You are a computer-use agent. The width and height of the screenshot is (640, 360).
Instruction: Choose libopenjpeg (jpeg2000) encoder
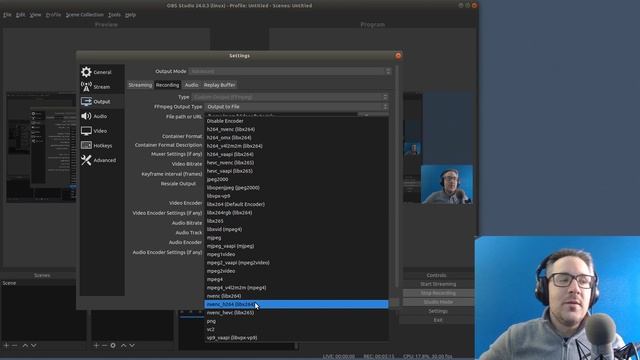pyautogui.click(x=296, y=188)
